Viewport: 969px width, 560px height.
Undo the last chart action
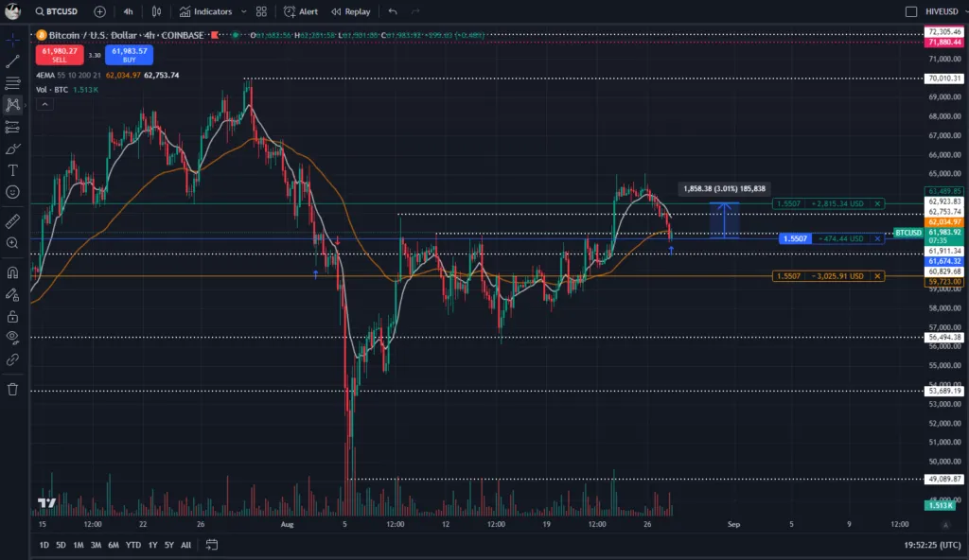(x=393, y=11)
